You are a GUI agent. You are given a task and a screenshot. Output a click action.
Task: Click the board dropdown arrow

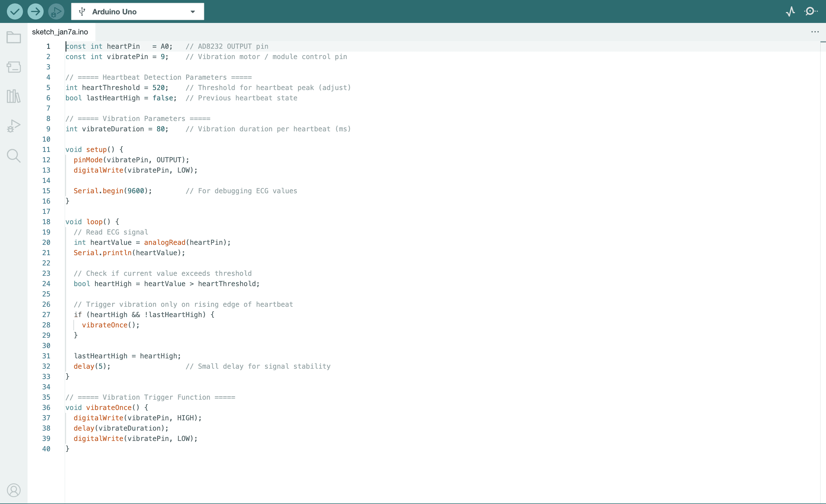[193, 12]
